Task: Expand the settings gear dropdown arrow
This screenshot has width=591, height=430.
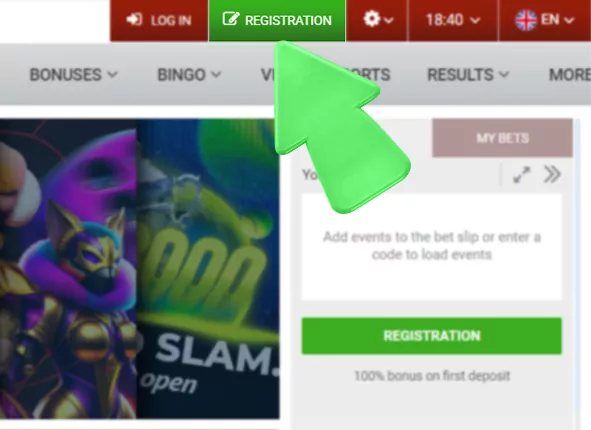Action: 389,20
